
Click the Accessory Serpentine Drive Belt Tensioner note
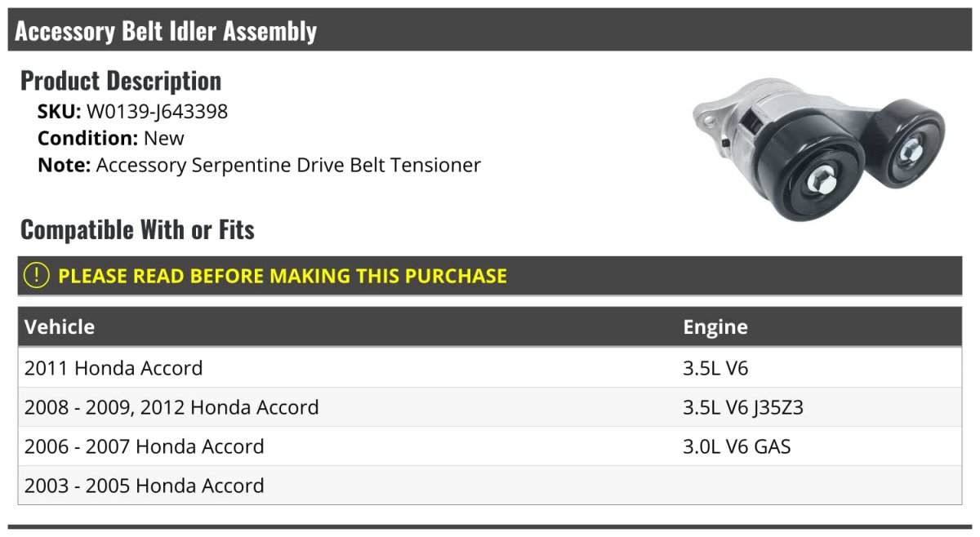(x=288, y=165)
